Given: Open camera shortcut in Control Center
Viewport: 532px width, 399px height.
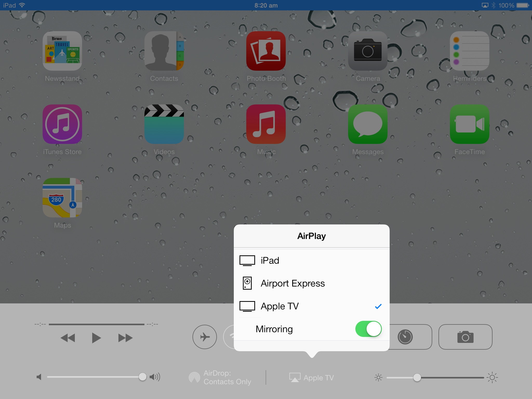Looking at the screenshot, I should click(x=465, y=337).
